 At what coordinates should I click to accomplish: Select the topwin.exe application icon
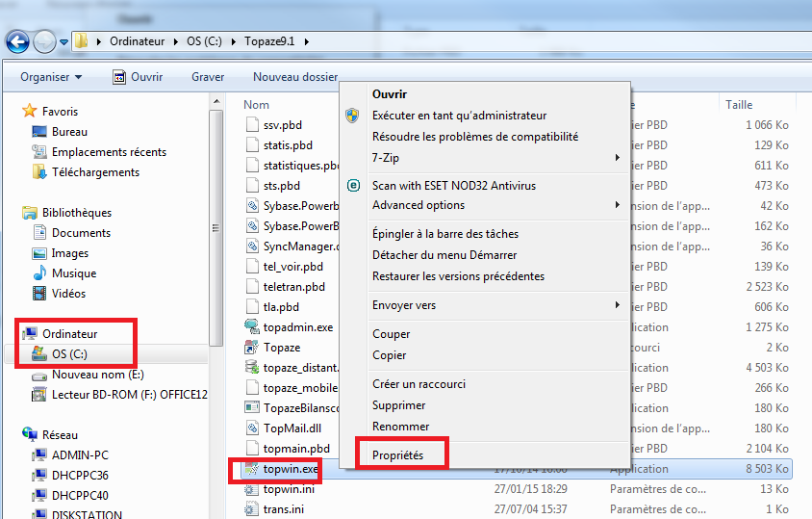(252, 469)
